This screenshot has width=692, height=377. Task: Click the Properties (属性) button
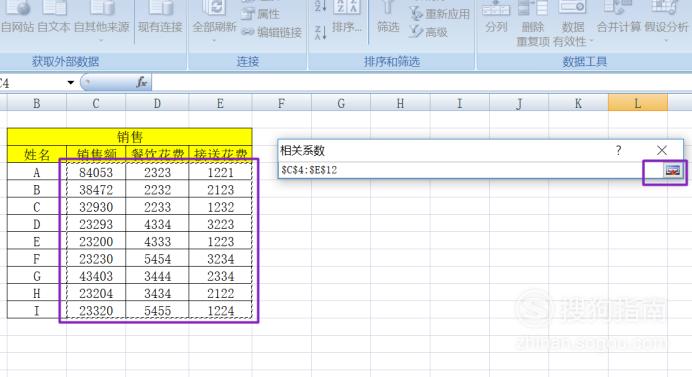coord(260,14)
